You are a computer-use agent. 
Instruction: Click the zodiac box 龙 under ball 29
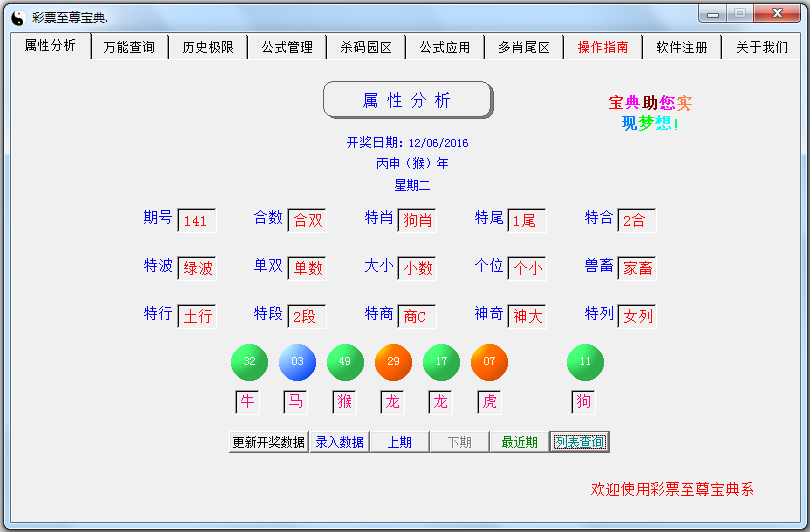pos(392,402)
